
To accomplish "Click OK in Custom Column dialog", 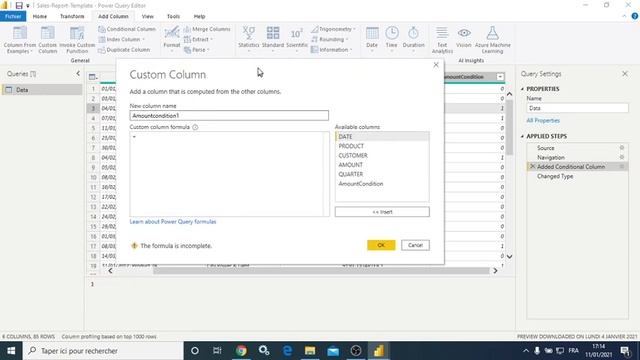I will coord(381,245).
